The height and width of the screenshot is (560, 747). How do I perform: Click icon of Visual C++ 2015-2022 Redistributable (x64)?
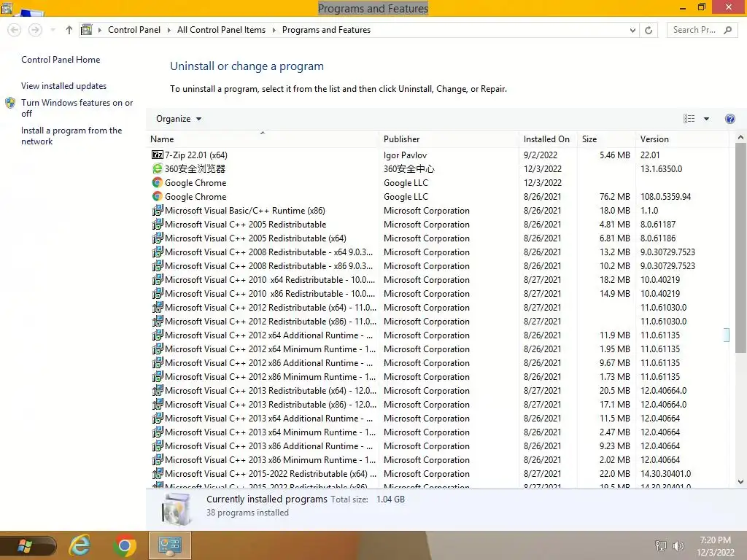(x=158, y=473)
